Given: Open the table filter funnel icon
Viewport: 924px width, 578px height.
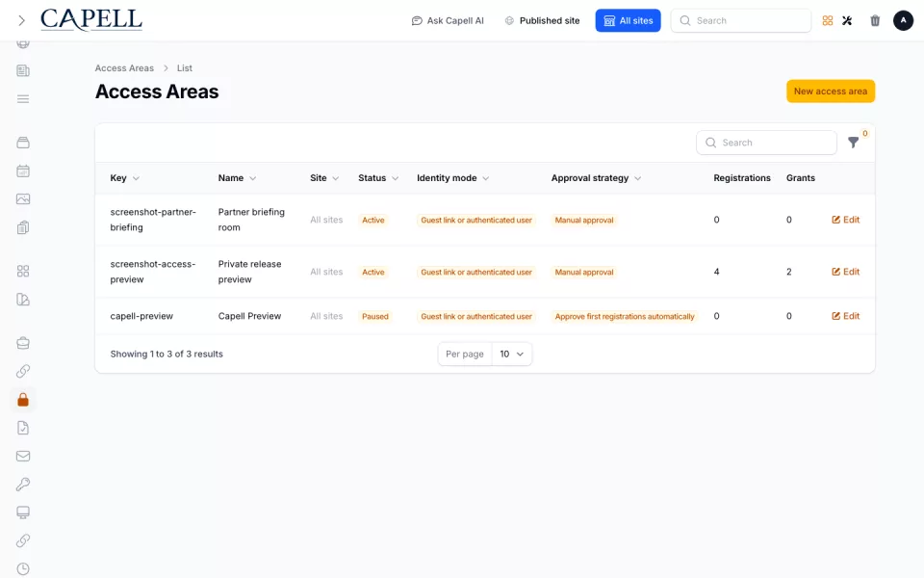Looking at the screenshot, I should pos(854,143).
